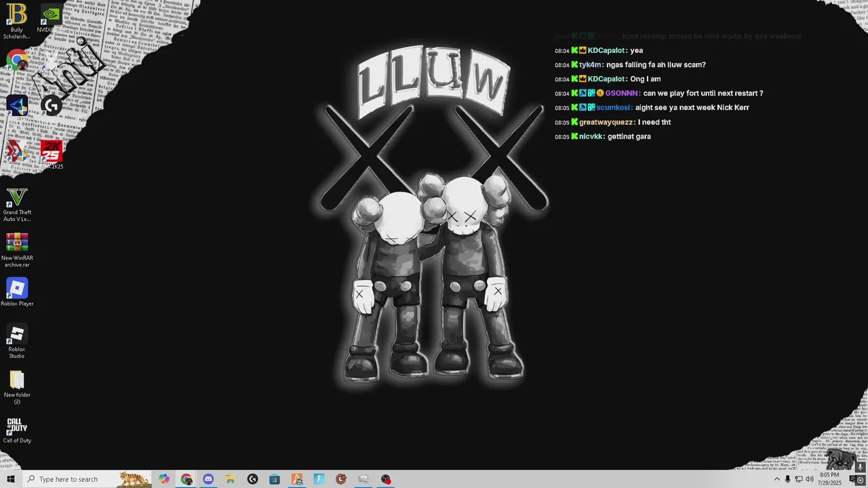This screenshot has height=488, width=868.
Task: Open the Bully Scholarship desktop shortcut
Action: [x=16, y=21]
